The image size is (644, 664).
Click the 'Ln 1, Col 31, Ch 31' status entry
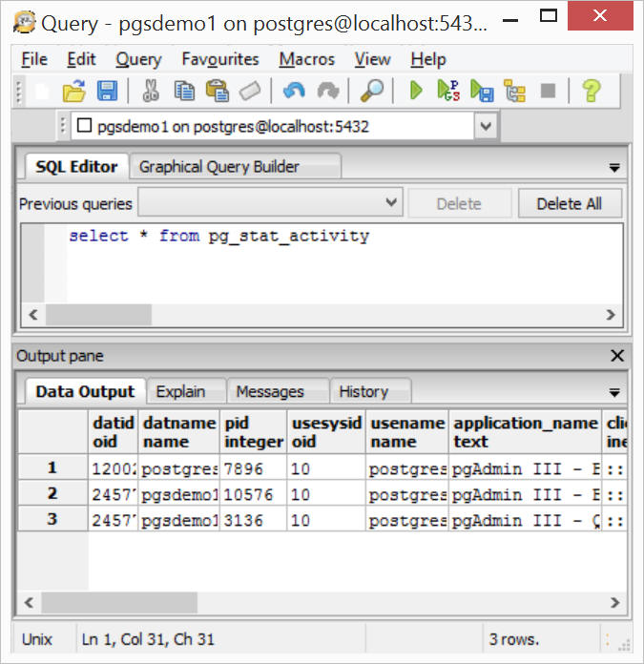point(148,639)
